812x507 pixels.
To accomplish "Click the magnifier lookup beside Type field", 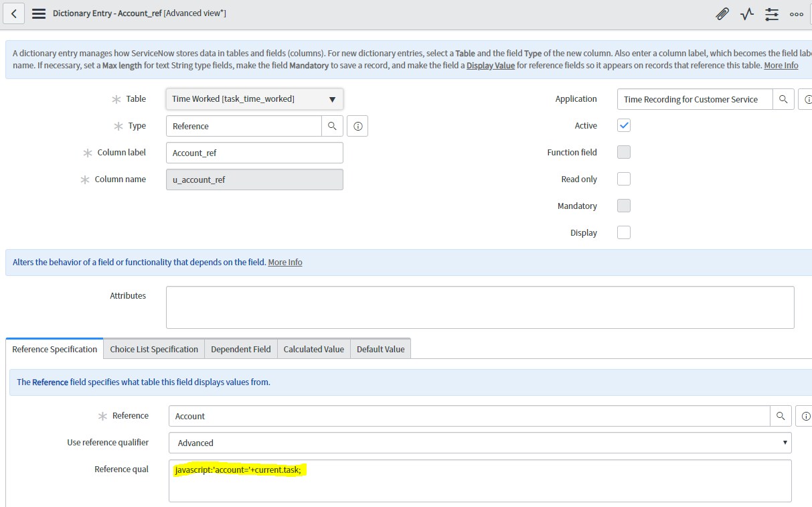I will [x=333, y=126].
